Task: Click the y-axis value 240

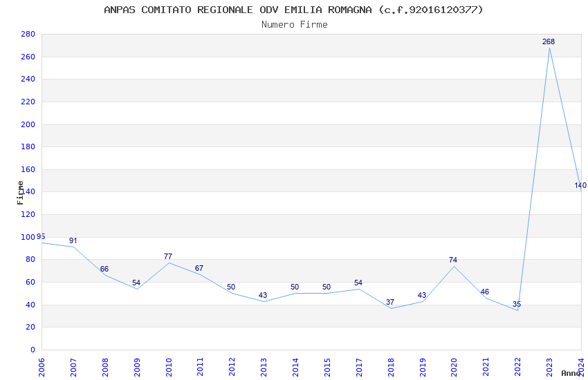Action: pos(28,79)
